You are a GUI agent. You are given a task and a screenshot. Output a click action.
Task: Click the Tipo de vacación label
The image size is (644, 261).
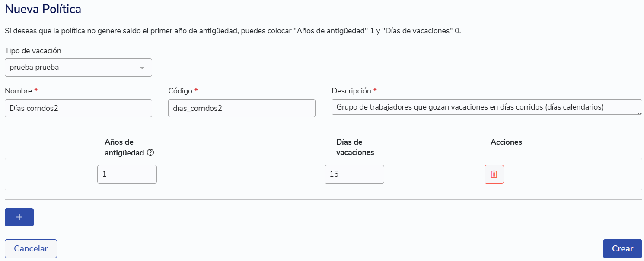[x=33, y=51]
